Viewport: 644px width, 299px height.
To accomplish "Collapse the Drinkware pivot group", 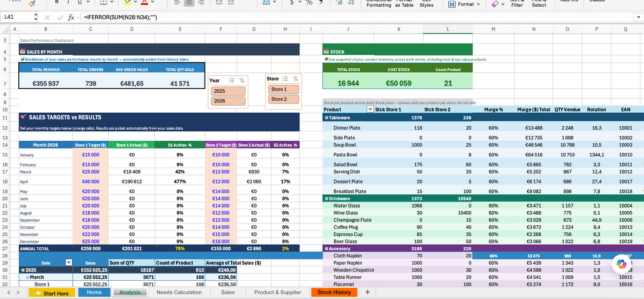I will (x=326, y=199).
